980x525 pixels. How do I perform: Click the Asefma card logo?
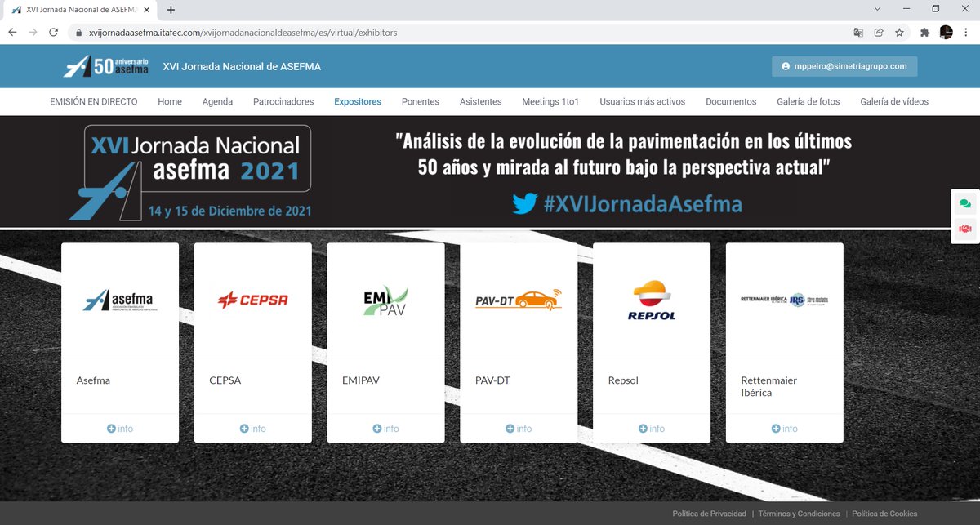[120, 300]
